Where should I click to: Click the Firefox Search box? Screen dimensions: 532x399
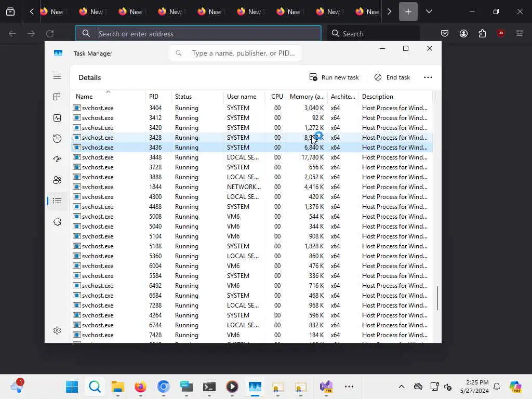coord(373,34)
